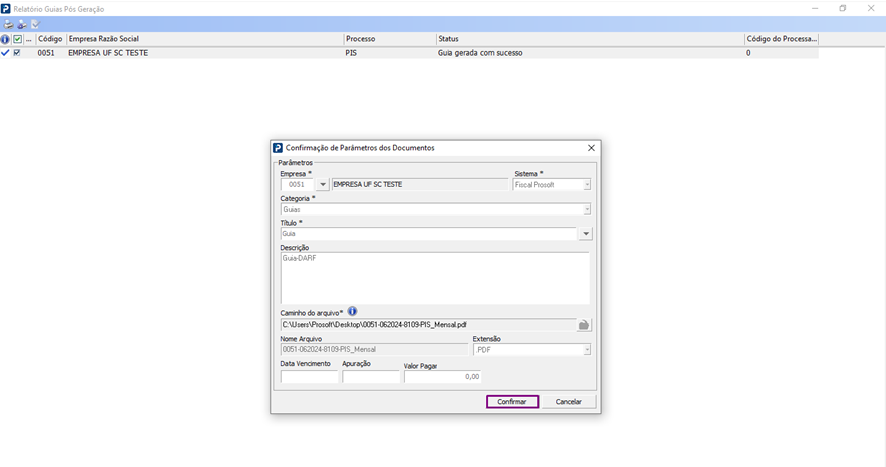The height and width of the screenshot is (467, 886).
Task: Sort by the Código column header
Action: point(50,39)
